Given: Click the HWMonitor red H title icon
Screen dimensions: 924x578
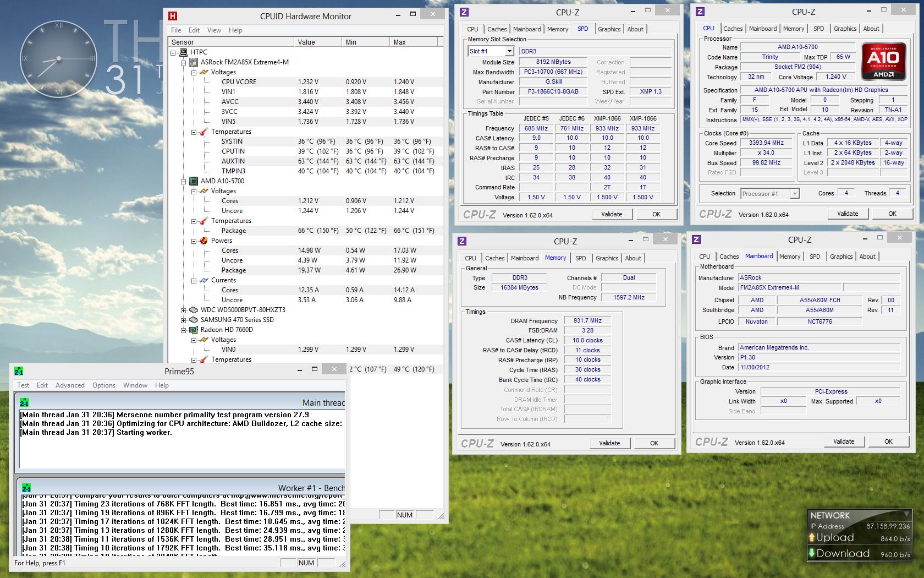Looking at the screenshot, I should pos(173,16).
